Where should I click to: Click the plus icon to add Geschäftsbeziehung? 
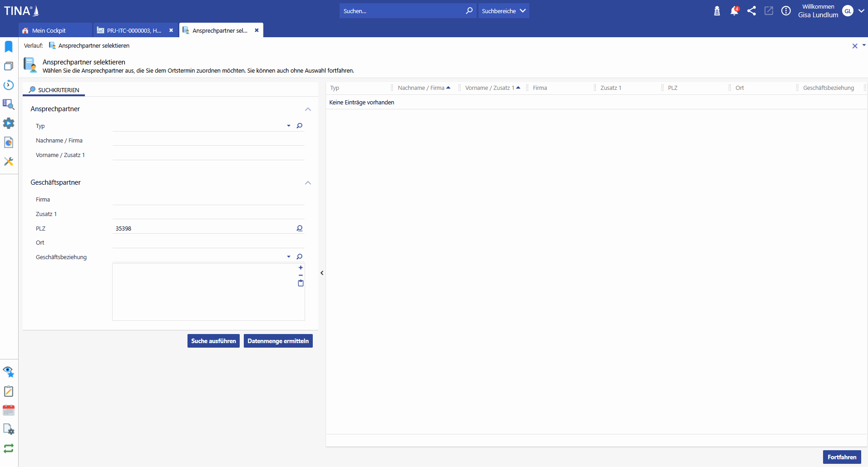coord(301,268)
